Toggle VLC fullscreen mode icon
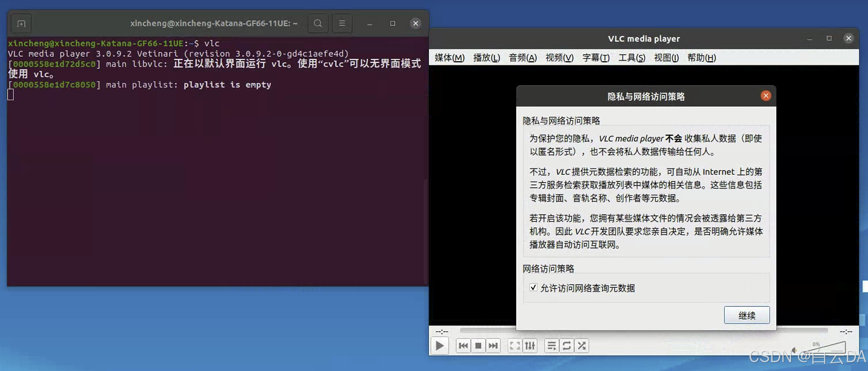868x371 pixels. (515, 345)
